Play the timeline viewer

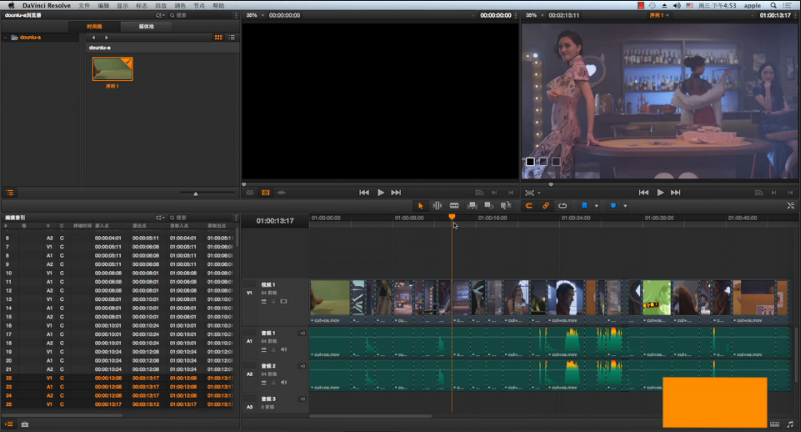pyautogui.click(x=660, y=193)
